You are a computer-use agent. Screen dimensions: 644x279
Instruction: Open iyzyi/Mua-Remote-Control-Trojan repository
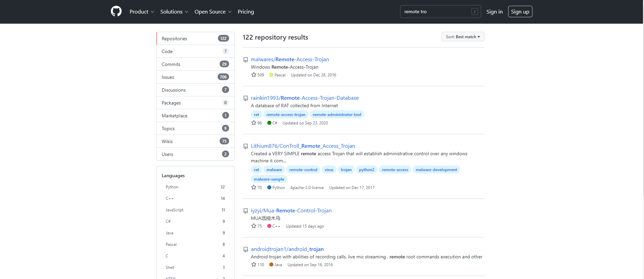click(291, 211)
